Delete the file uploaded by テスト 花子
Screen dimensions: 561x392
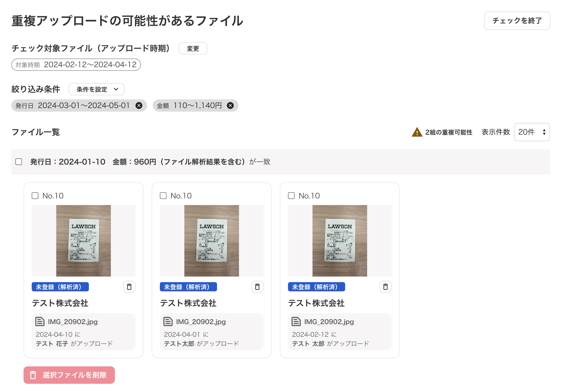pyautogui.click(x=129, y=287)
